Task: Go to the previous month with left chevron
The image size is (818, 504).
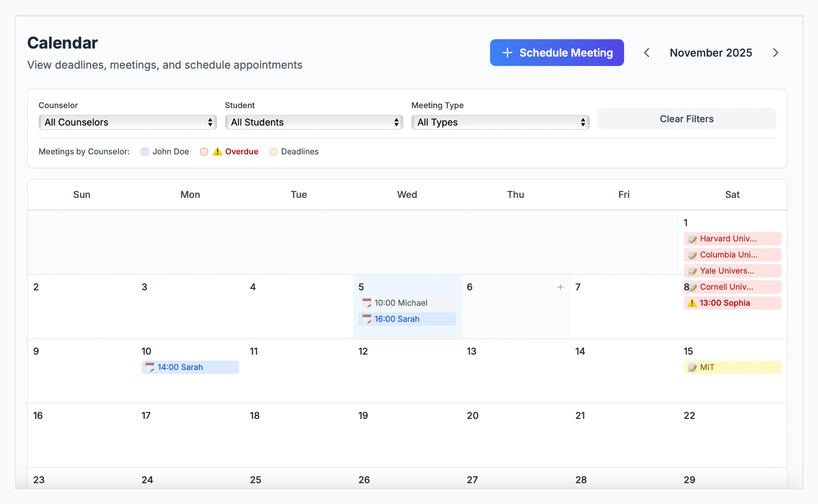Action: click(x=647, y=53)
